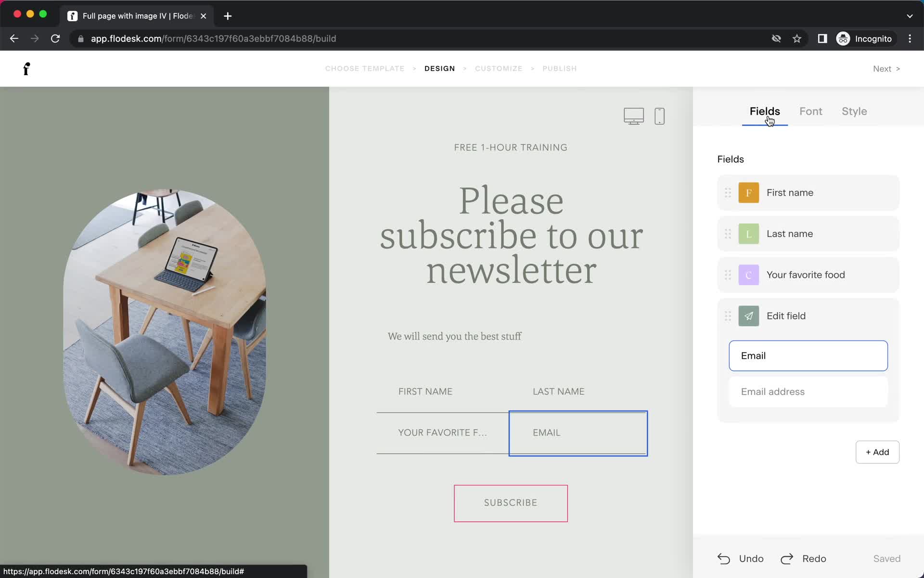Click the Next navigation button

pos(887,68)
